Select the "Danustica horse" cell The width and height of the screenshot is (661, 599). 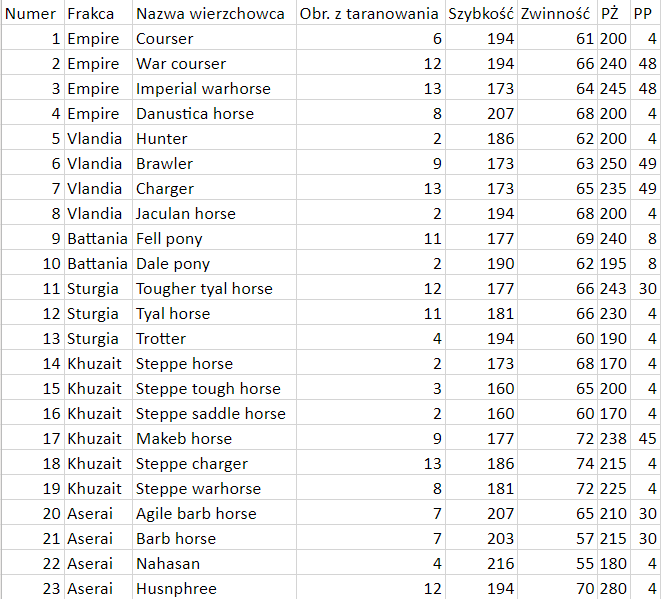click(195, 113)
